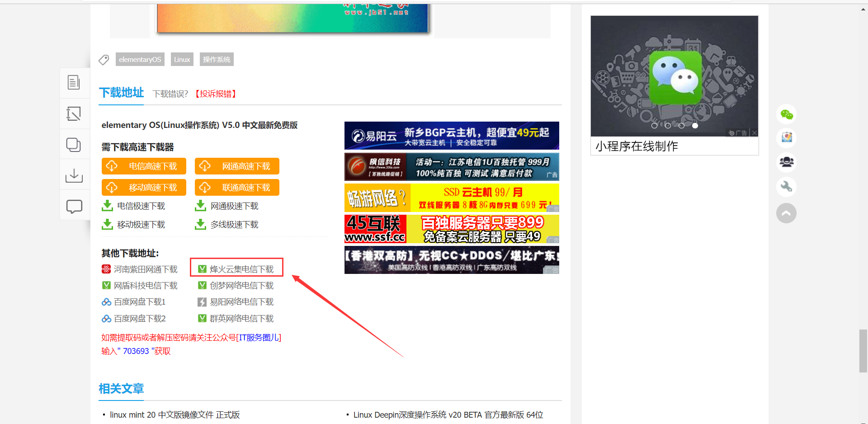The image size is (868, 424).
Task: Select the screenshot clipper icon in left sidebar
Action: 74,113
